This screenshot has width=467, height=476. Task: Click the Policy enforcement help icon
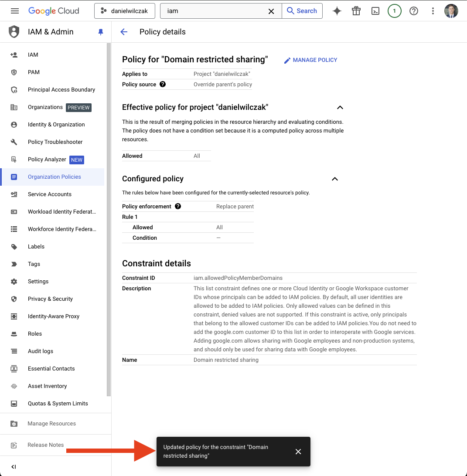pos(178,207)
